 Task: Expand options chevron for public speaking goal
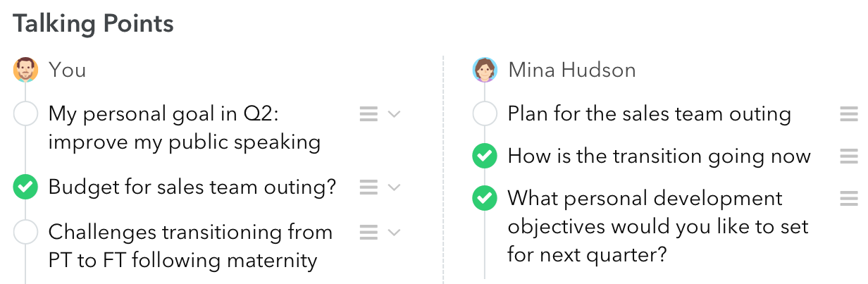coord(395,114)
